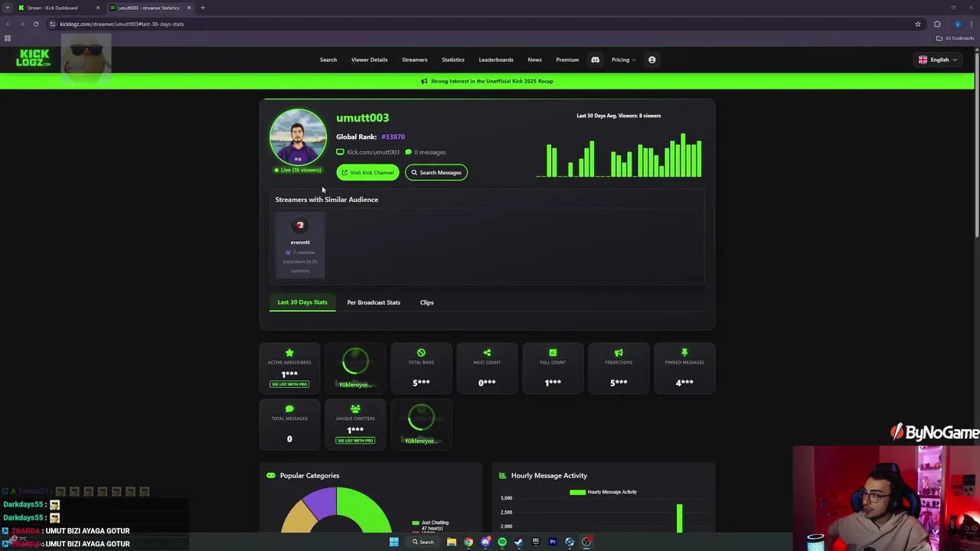Open the browser extensions puzzle icon
Viewport: 980px width, 551px height.
tap(937, 24)
